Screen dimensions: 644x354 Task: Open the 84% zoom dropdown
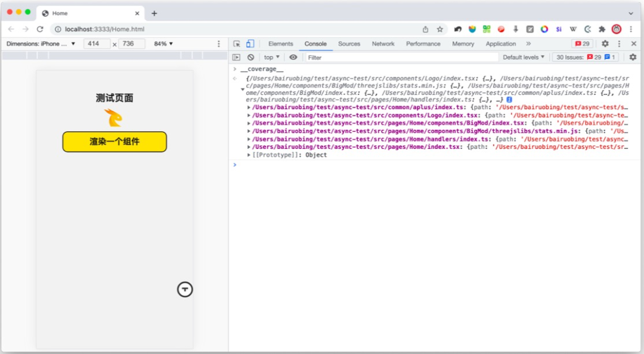pyautogui.click(x=163, y=44)
